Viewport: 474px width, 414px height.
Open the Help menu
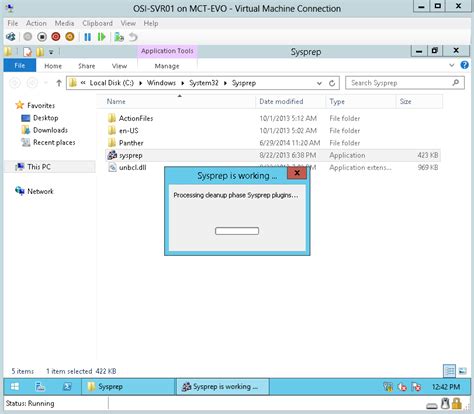tap(151, 23)
